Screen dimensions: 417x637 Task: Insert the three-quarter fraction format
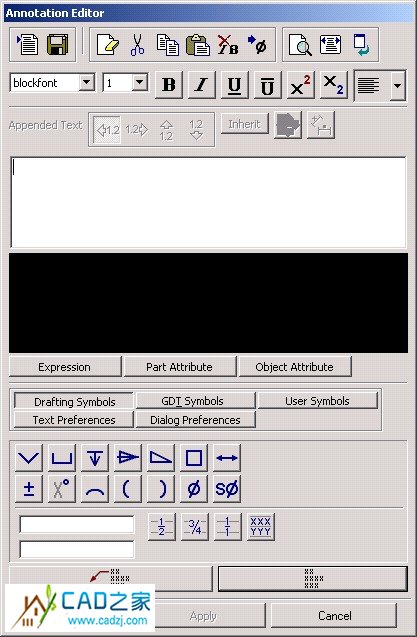point(195,527)
